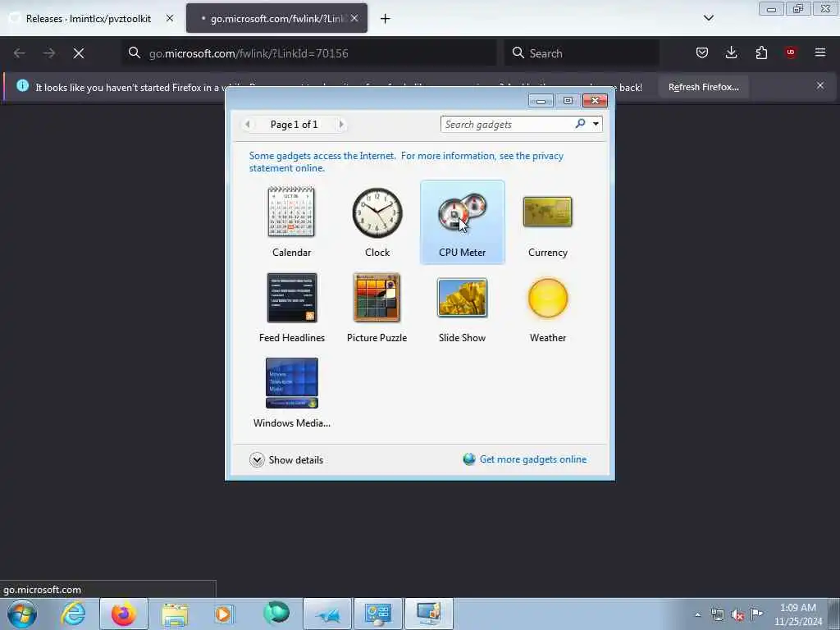
Task: Select the Clock gadget icon
Action: tap(377, 212)
